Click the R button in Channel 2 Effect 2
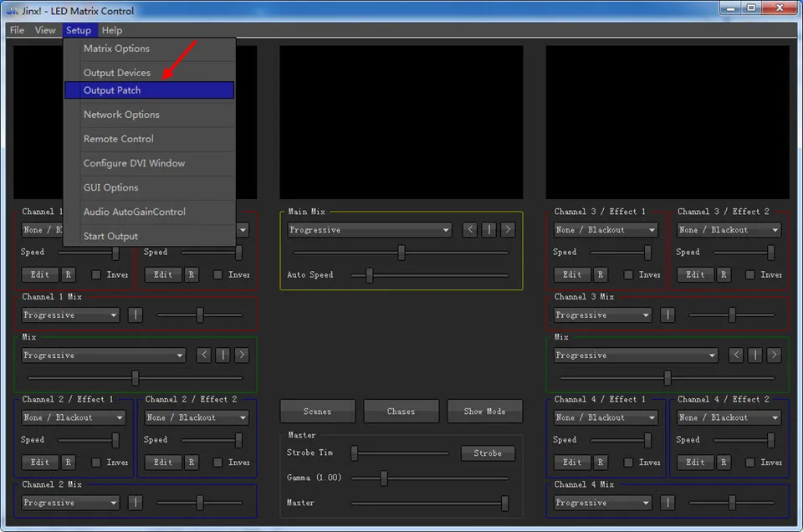The height and width of the screenshot is (532, 803). (191, 462)
